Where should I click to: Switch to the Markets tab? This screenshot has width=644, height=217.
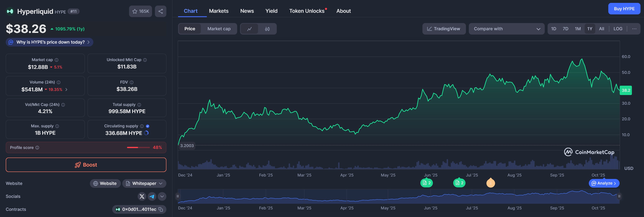219,11
